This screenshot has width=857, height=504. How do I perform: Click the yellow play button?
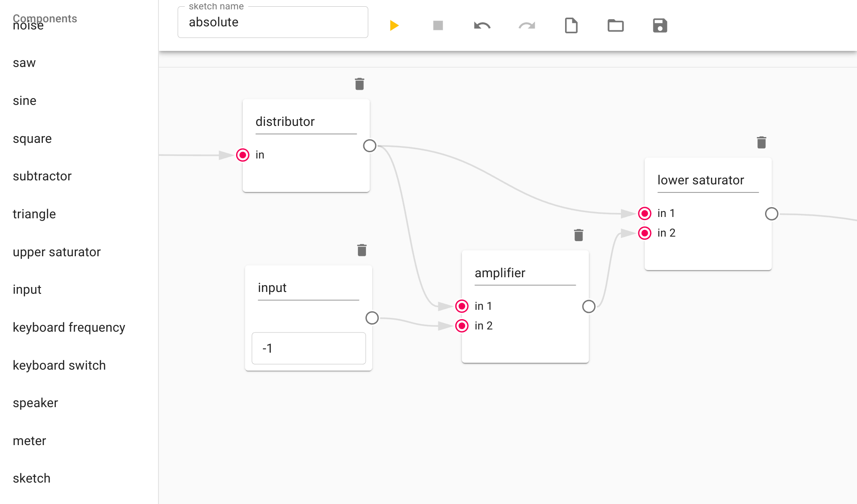394,25
